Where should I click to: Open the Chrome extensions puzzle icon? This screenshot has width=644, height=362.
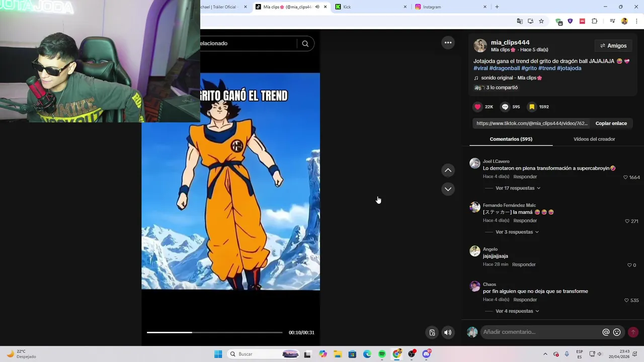(595, 21)
